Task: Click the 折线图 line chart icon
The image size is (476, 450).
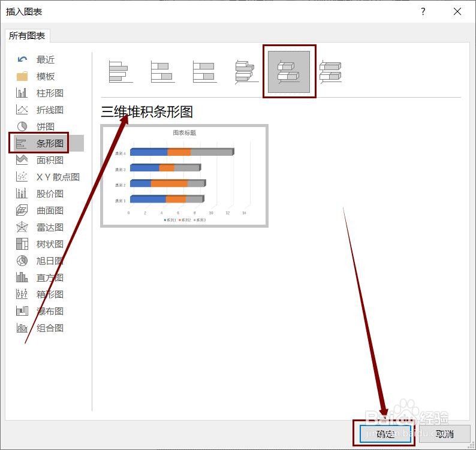Action: click(x=22, y=110)
